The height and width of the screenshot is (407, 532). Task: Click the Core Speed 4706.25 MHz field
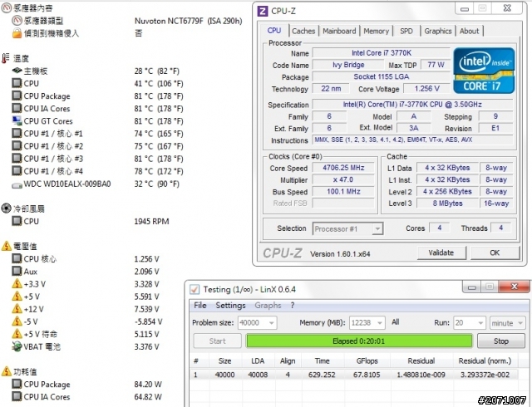pos(343,168)
